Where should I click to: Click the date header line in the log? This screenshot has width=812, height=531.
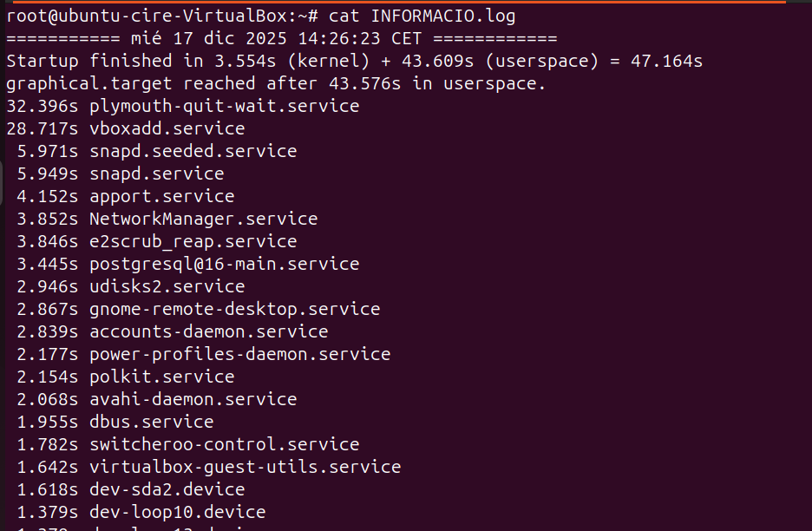(282, 38)
